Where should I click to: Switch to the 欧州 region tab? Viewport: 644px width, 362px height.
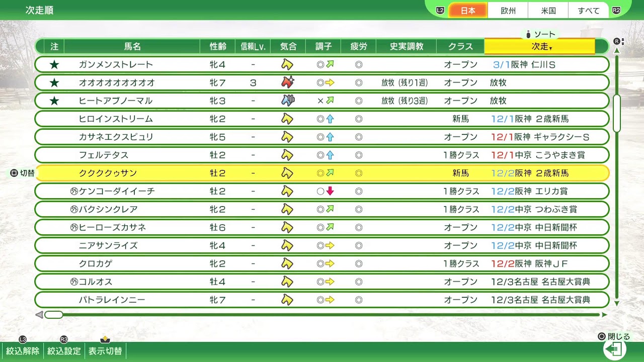(x=508, y=10)
